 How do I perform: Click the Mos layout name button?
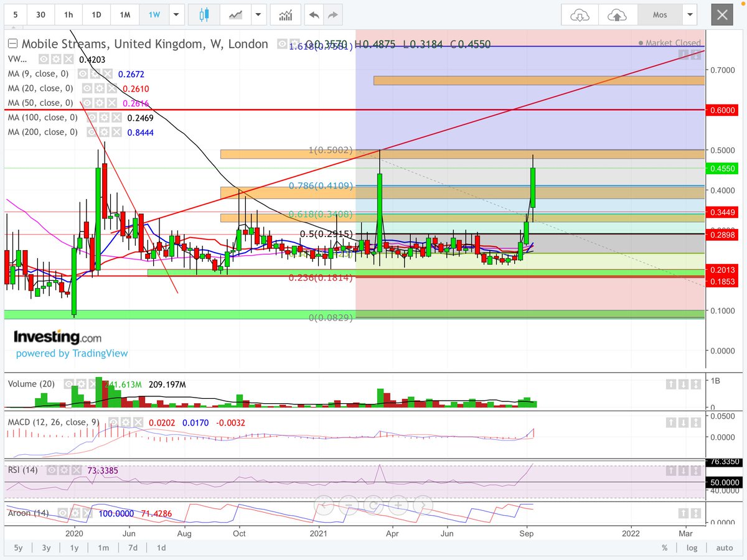(659, 14)
